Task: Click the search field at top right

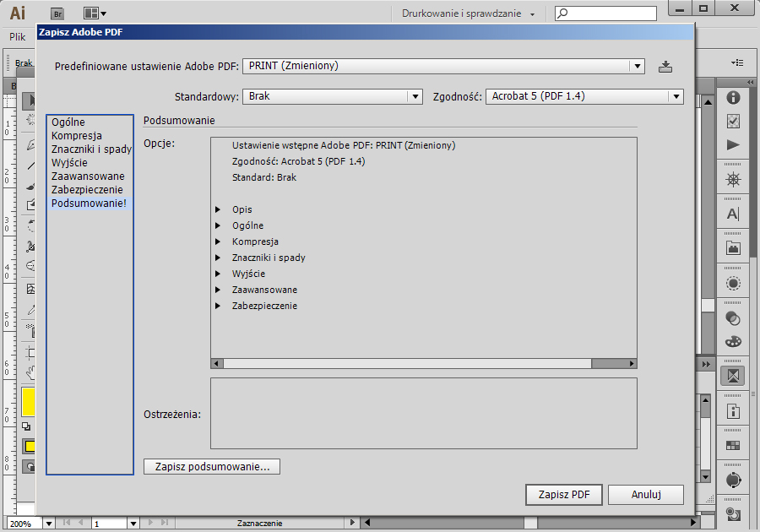Action: click(605, 14)
